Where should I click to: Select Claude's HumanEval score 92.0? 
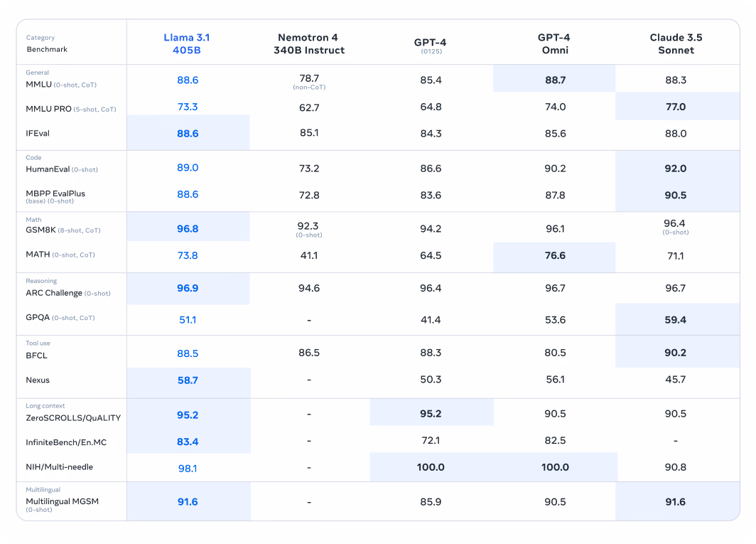click(676, 169)
